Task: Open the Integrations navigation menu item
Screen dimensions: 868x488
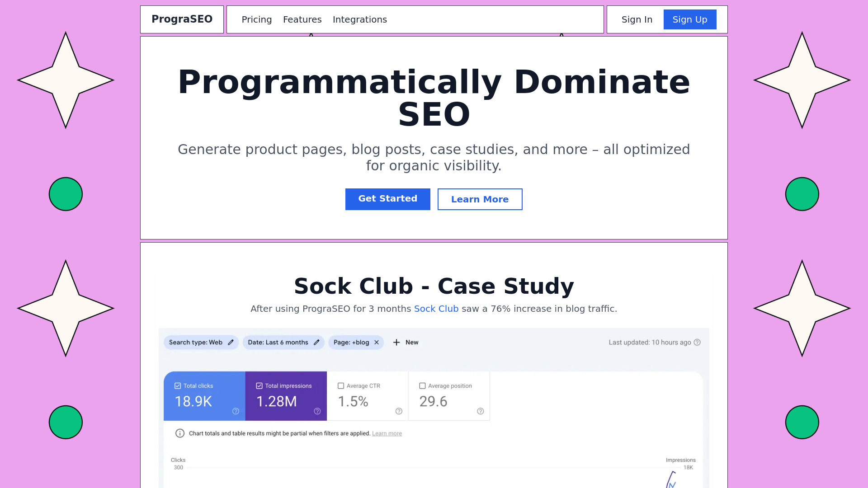Action: coord(360,19)
